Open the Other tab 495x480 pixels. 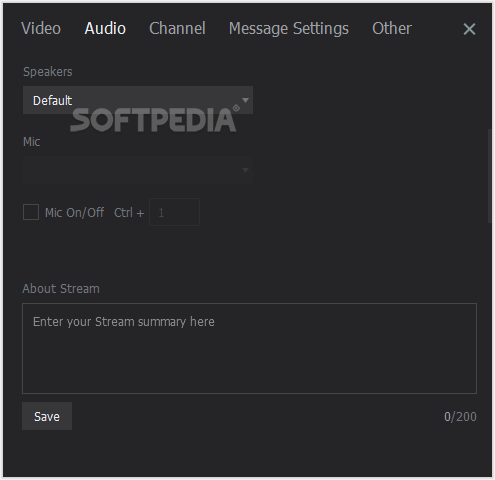pos(392,28)
